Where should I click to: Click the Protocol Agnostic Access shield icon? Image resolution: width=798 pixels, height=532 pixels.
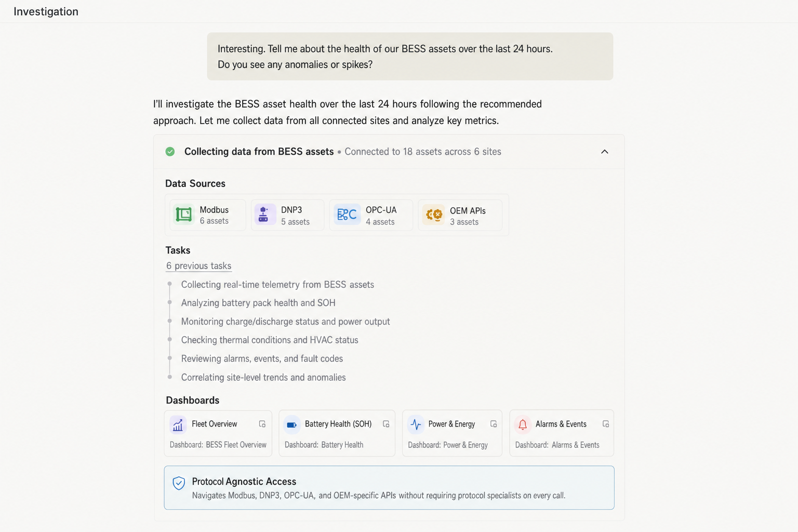[179, 483]
